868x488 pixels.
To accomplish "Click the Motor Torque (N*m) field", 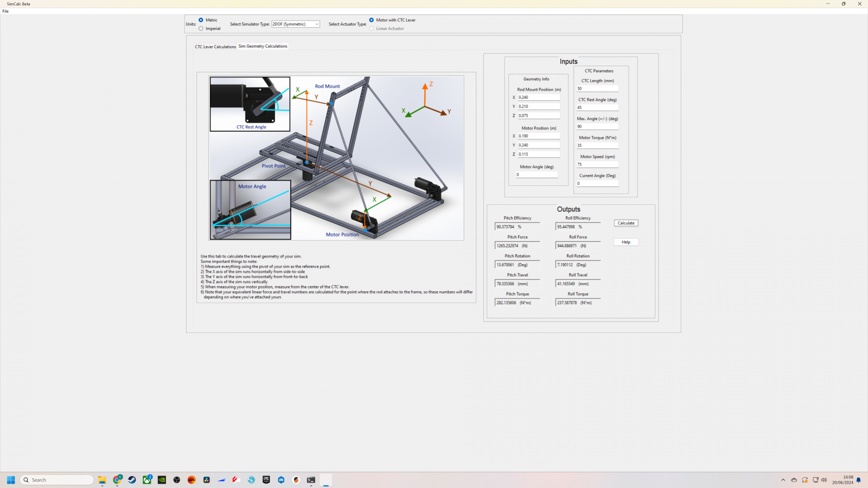I will click(597, 145).
